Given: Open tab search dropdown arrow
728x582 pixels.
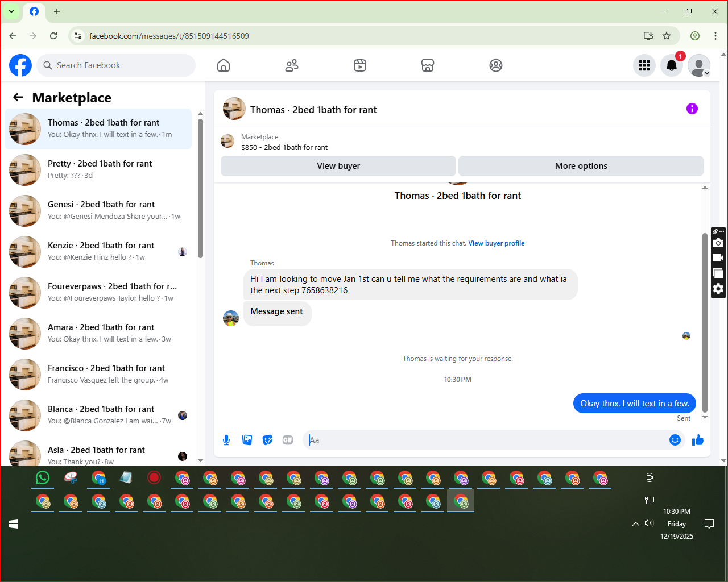Looking at the screenshot, I should pos(11,11).
